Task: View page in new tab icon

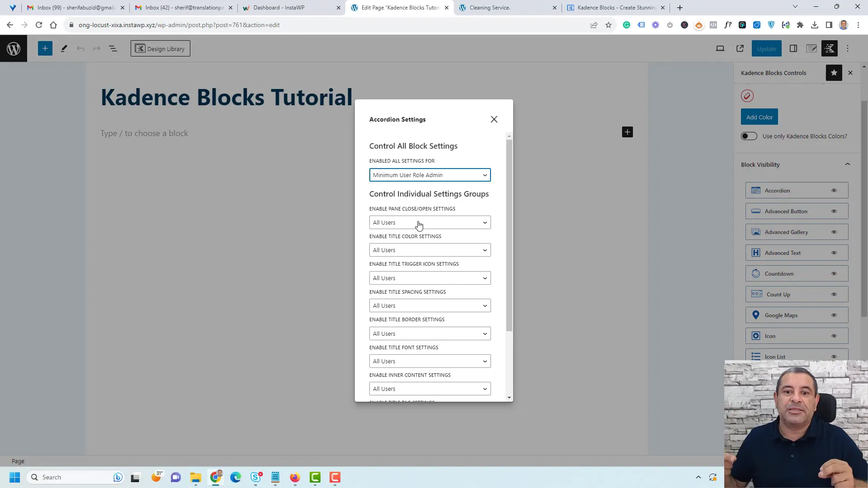Action: tap(740, 48)
